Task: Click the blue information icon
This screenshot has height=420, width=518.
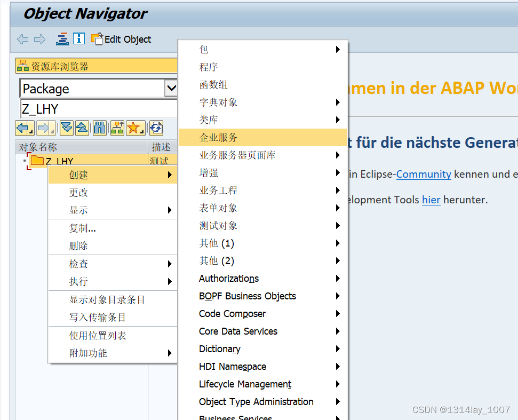Action: [x=79, y=38]
